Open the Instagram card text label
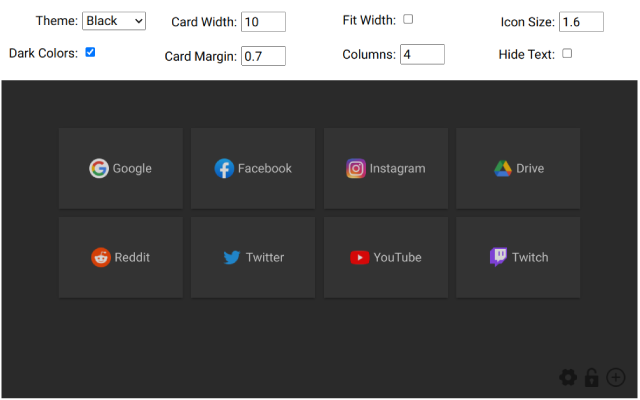The height and width of the screenshot is (400, 640). click(398, 169)
